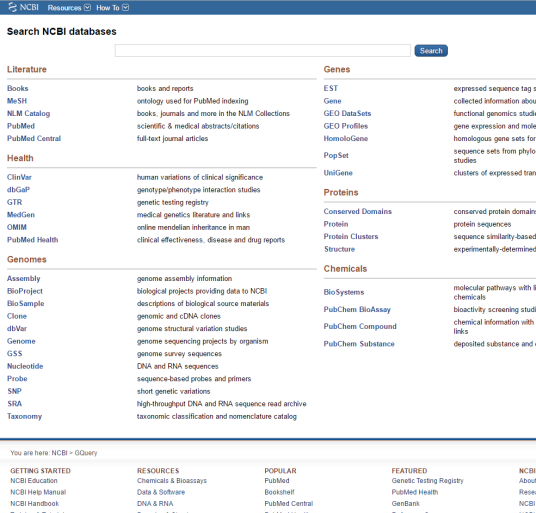
Task: Open the MedGen database link
Action: coord(21,215)
